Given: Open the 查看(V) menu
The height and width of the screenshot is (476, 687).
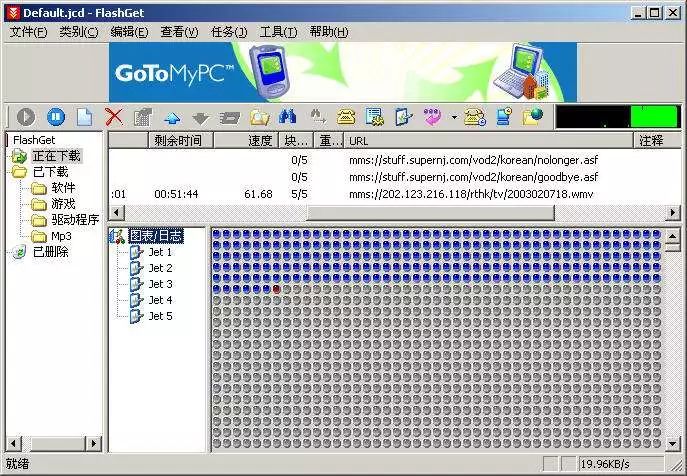Looking at the screenshot, I should (180, 32).
